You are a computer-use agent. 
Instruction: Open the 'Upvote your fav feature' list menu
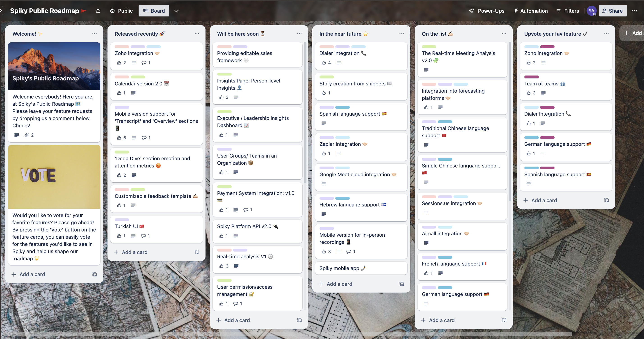click(x=607, y=34)
